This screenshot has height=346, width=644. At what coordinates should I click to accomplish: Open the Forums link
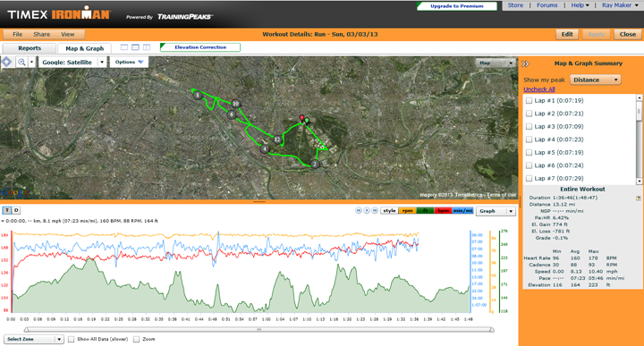point(547,5)
